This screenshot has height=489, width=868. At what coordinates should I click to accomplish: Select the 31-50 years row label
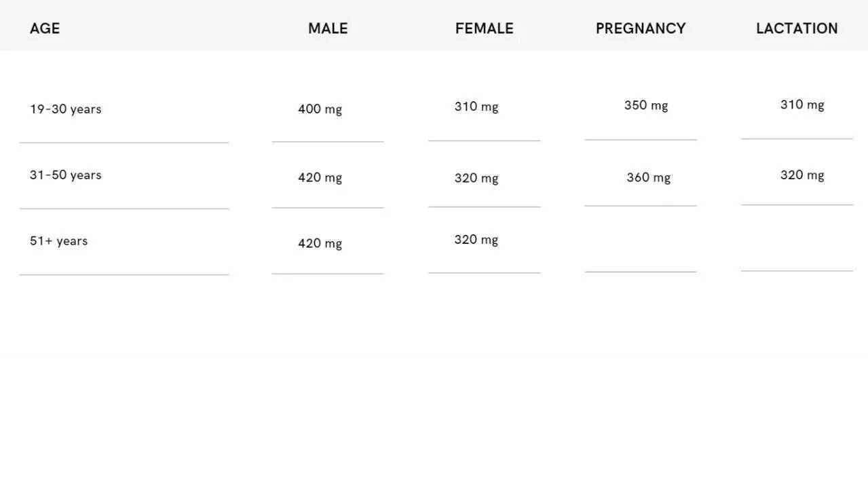pos(65,175)
